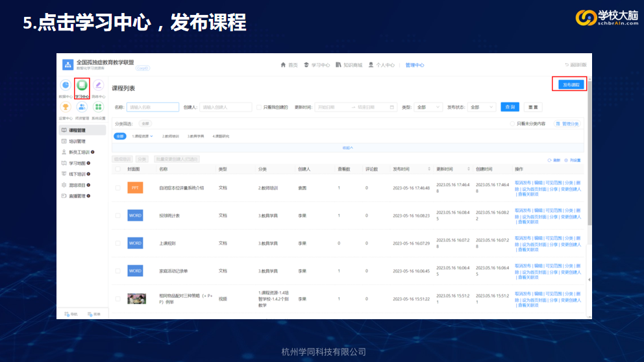Open the 发布状态 dropdown
The height and width of the screenshot is (362, 644).
(x=481, y=107)
